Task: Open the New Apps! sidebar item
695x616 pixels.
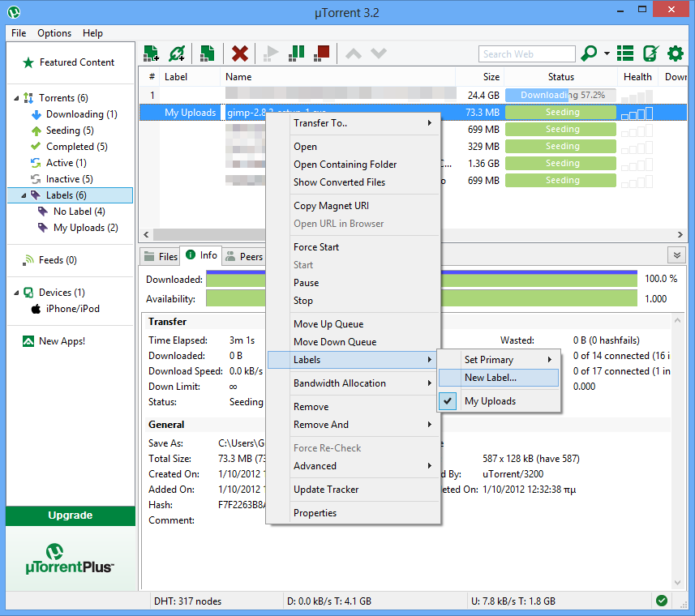Action: [62, 341]
